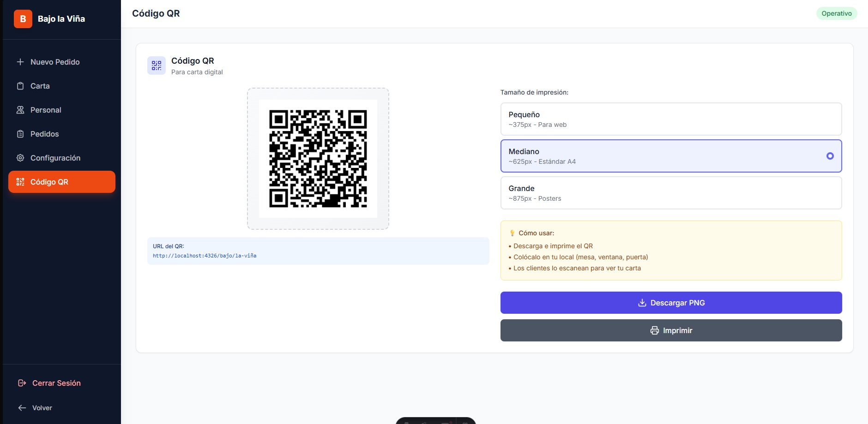
Task: Click the QR code preview image
Action: point(318,159)
